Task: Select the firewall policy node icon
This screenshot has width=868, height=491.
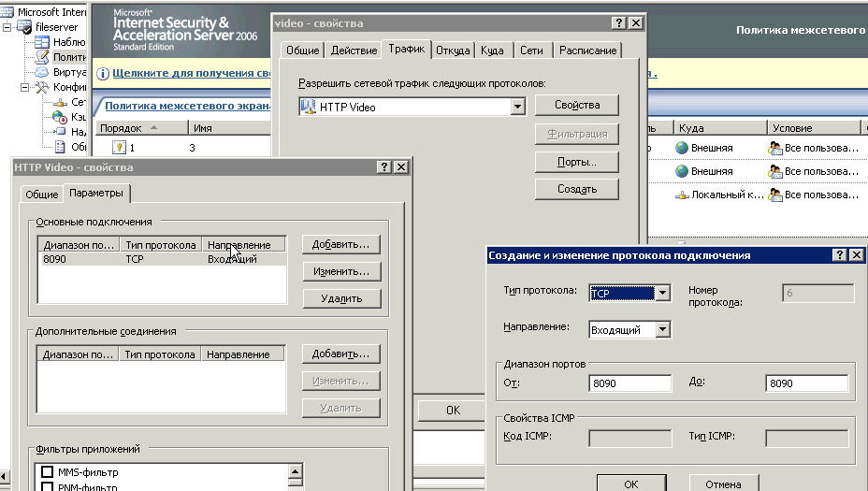Action: pos(42,56)
